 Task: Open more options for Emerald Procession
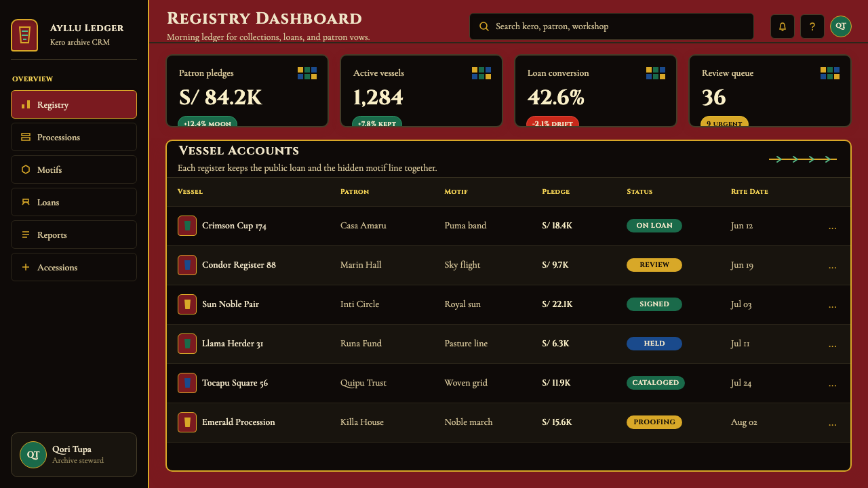coord(833,423)
